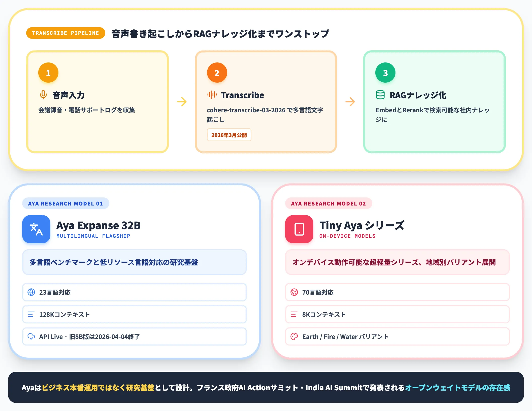
Task: Click the audio waveform icon beside Transcribe
Action: 212,95
